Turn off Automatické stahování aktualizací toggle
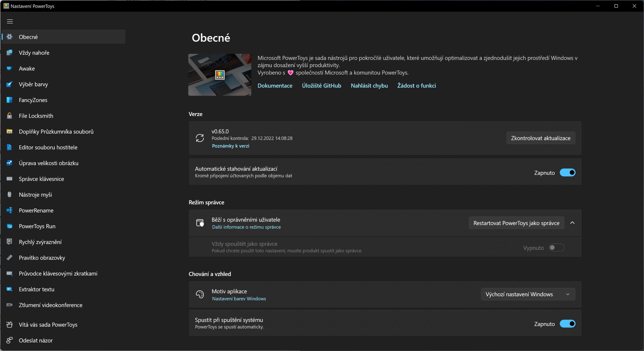644x351 pixels. point(567,173)
